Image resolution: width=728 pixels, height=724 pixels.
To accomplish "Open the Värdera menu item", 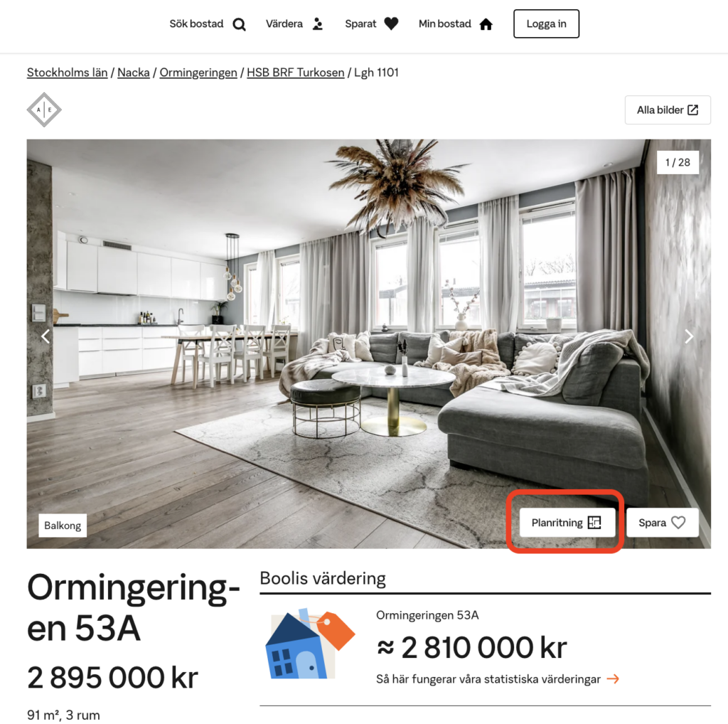I will click(294, 23).
